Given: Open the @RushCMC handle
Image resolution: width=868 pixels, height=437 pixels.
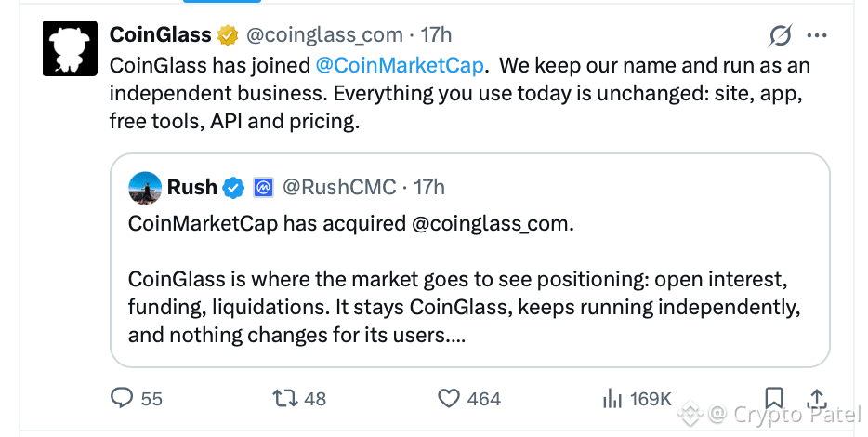Looking at the screenshot, I should 339,188.
